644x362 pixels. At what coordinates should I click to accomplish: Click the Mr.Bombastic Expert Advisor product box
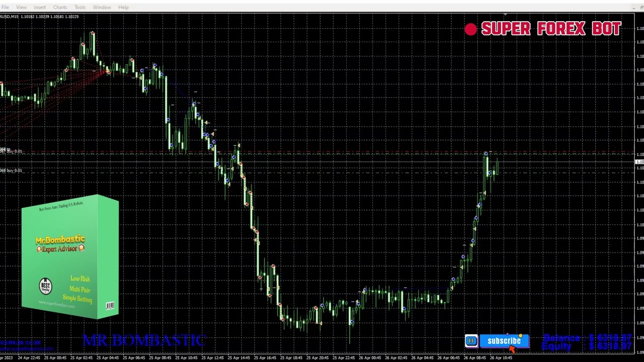(70, 257)
